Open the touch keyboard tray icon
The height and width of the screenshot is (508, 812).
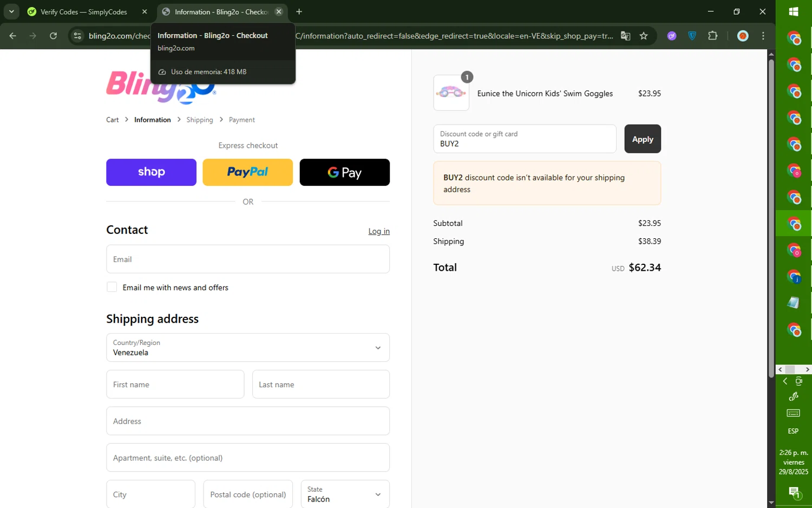[x=794, y=413]
